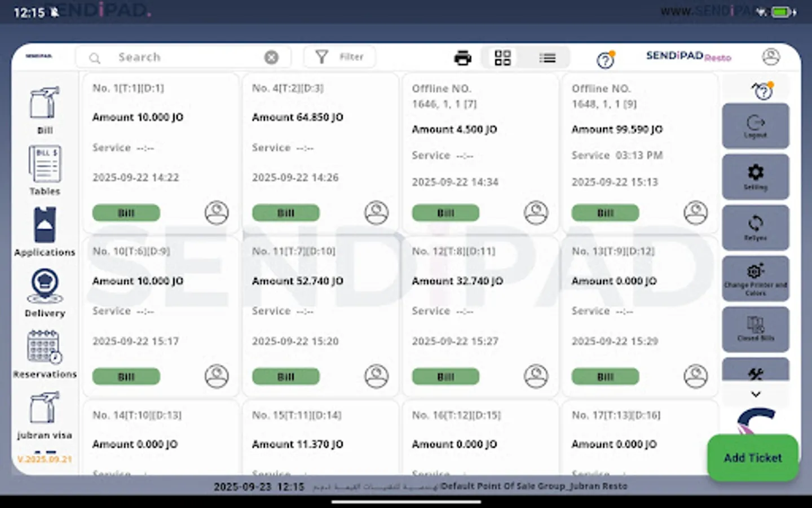Switch to grid view layout
812x508 pixels.
pos(502,57)
